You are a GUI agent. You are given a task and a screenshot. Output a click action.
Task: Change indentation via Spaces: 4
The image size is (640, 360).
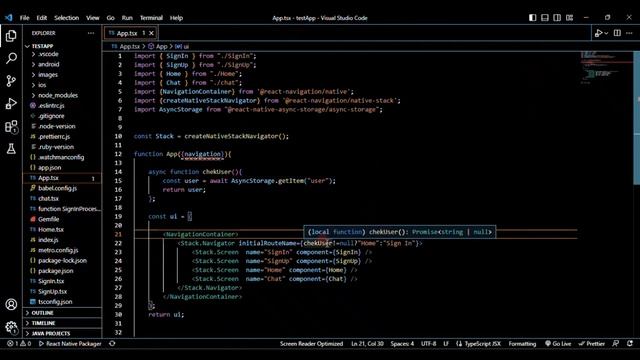402,344
